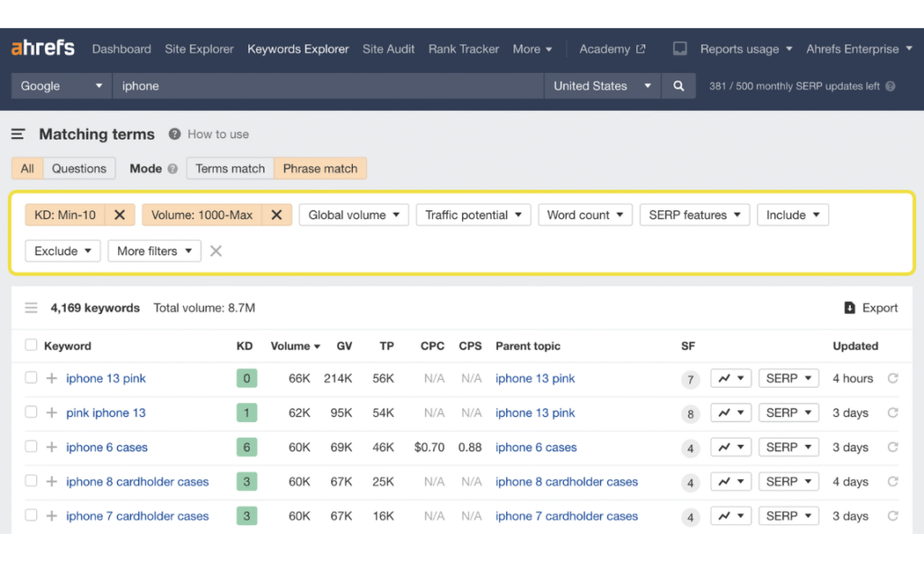Viewport: 924px width, 562px height.
Task: Select the All keywords toggle
Action: pyautogui.click(x=27, y=169)
